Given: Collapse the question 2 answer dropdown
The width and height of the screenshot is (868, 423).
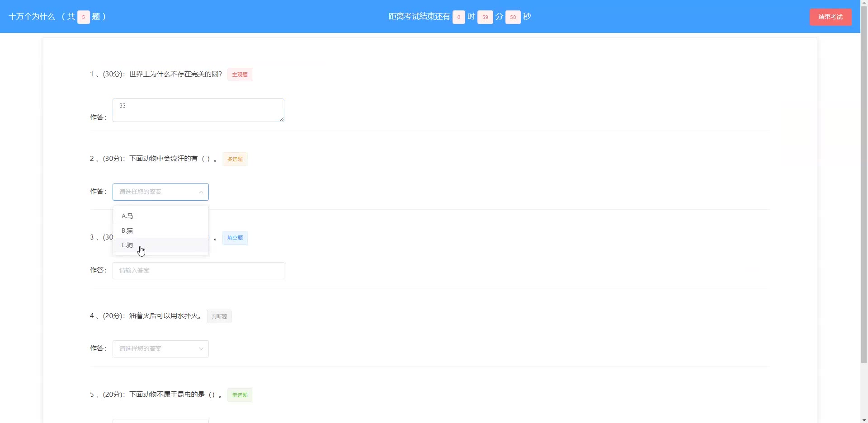Looking at the screenshot, I should pyautogui.click(x=160, y=192).
